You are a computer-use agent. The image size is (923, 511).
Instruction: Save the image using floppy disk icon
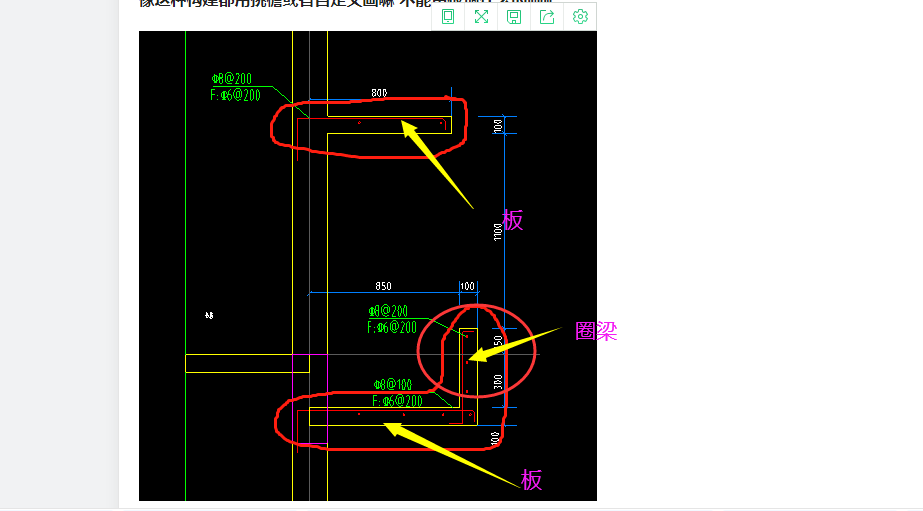(x=514, y=16)
